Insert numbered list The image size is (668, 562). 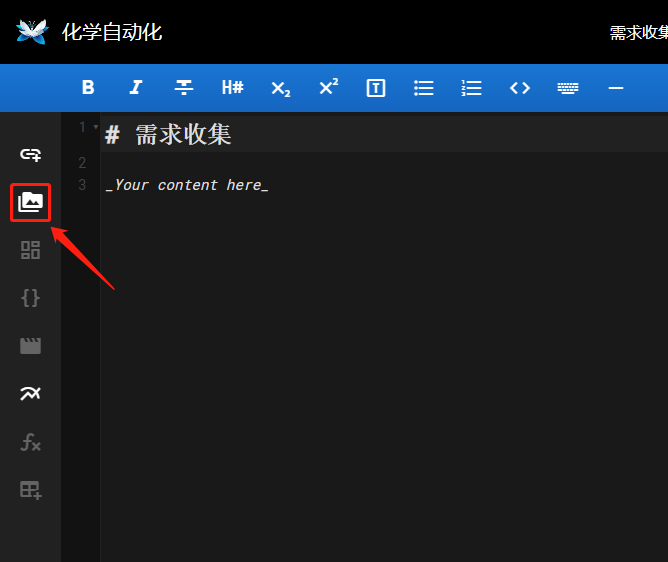coord(472,88)
